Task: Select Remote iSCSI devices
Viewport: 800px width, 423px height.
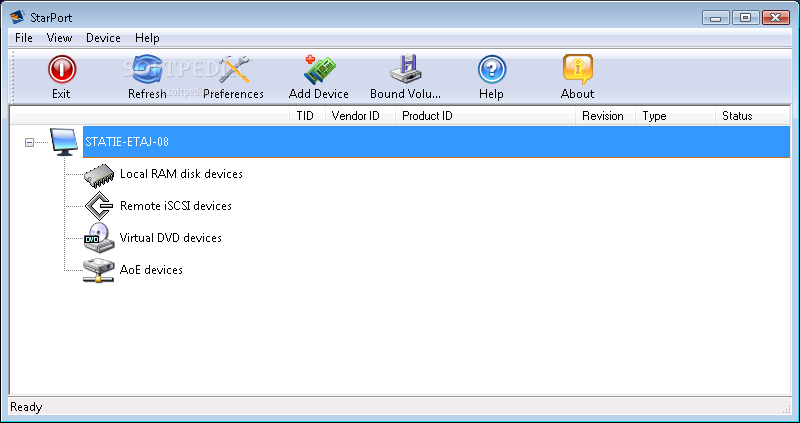Action: [176, 206]
